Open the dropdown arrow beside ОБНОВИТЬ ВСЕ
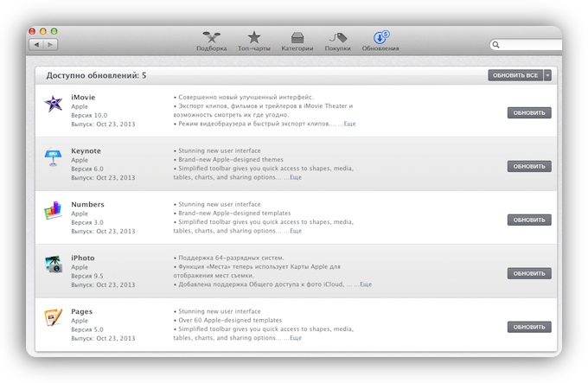 547,75
